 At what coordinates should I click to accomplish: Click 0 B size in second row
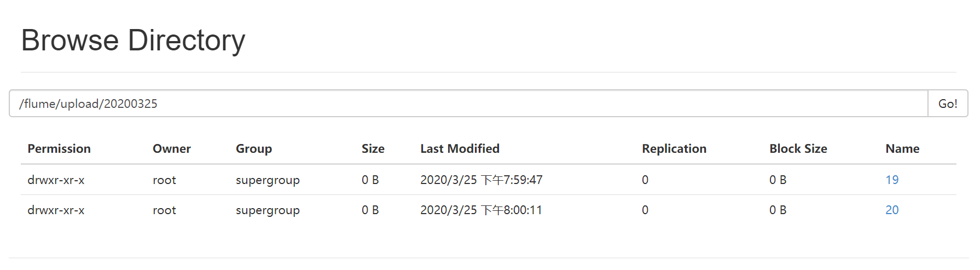(370, 210)
